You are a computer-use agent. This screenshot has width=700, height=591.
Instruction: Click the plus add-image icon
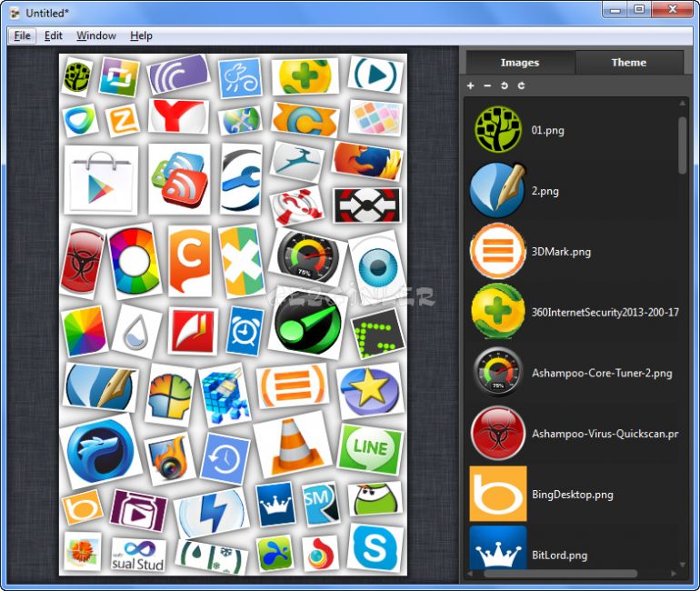coord(471,85)
